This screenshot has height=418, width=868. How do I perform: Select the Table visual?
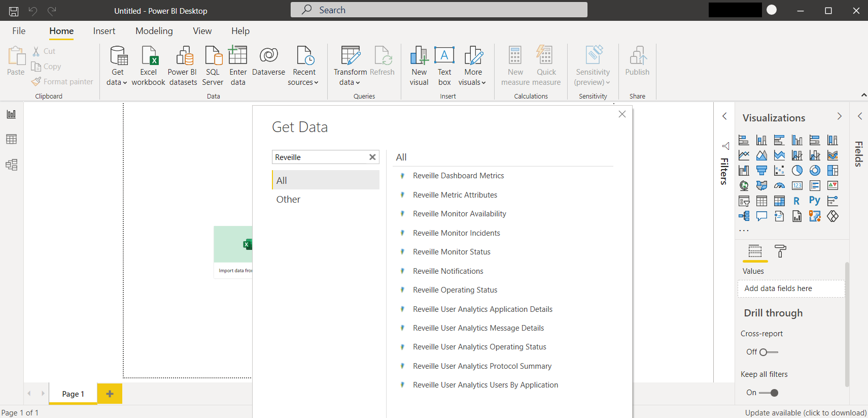click(761, 201)
